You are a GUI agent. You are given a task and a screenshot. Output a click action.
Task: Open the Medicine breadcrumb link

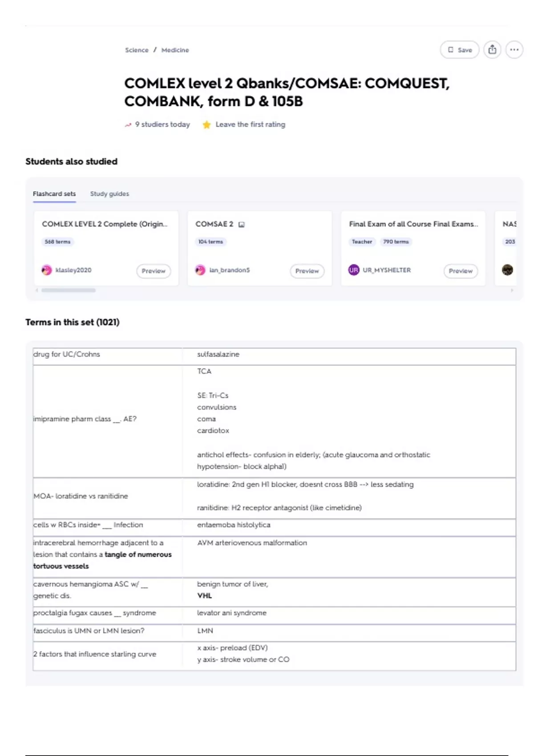coord(175,50)
